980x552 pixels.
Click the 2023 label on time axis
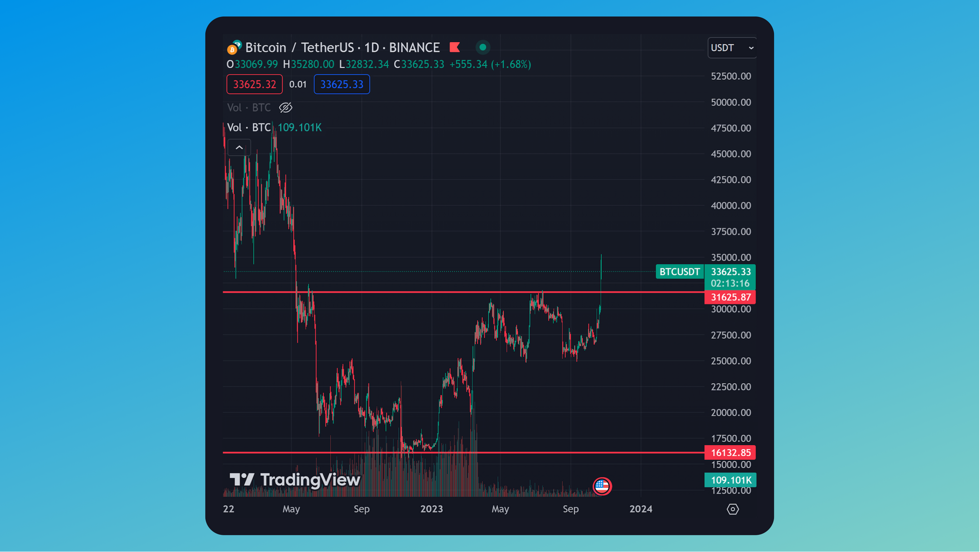click(431, 509)
